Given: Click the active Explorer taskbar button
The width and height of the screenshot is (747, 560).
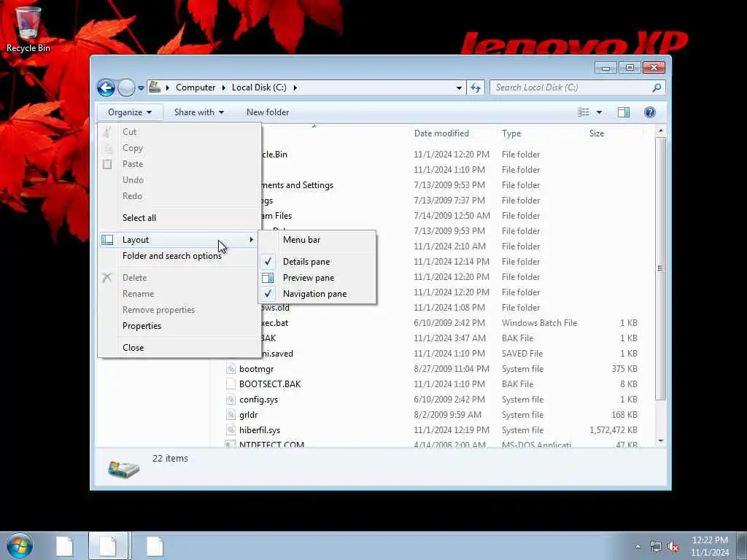Looking at the screenshot, I should 108,546.
